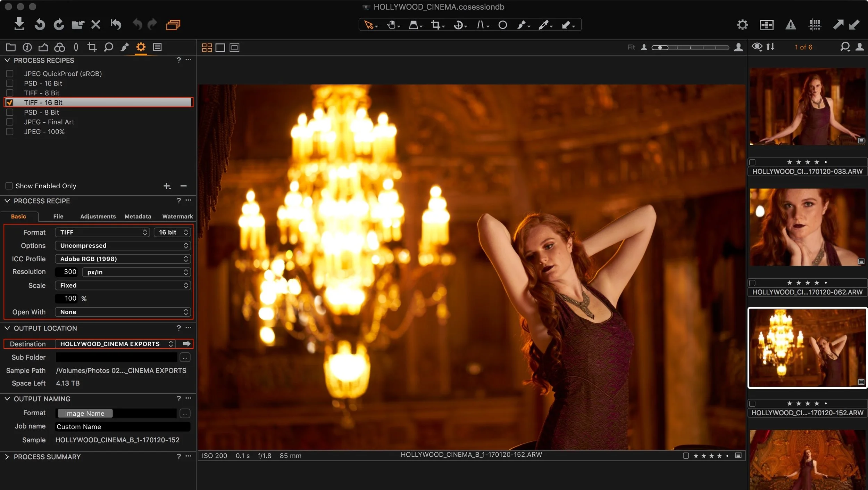Open preferences gear icon at top right
868x490 pixels.
(742, 25)
